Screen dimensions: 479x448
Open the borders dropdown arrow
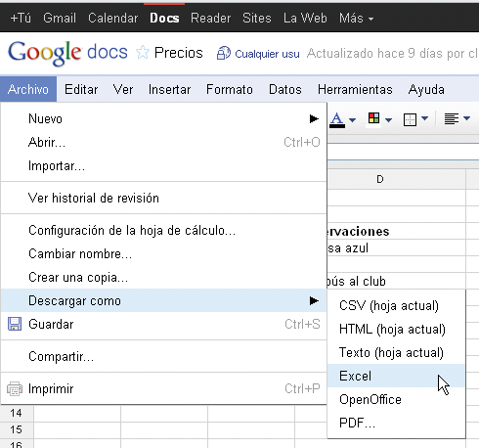[424, 118]
